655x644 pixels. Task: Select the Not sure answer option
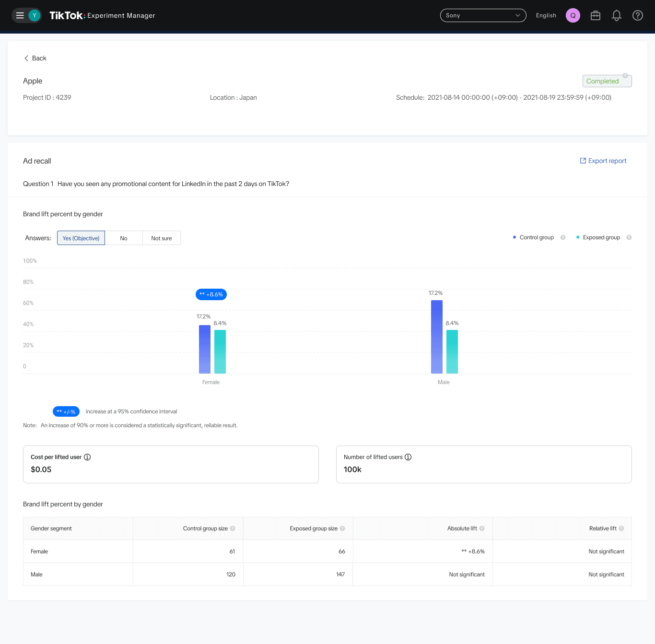[x=162, y=238]
